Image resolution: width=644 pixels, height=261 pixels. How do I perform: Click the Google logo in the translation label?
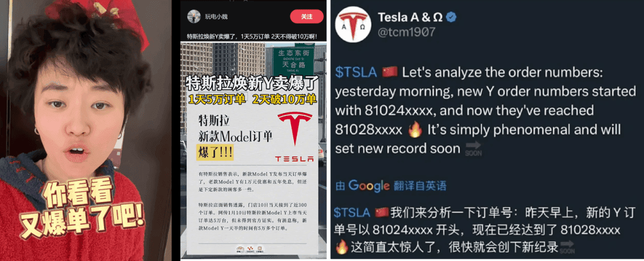tap(369, 186)
